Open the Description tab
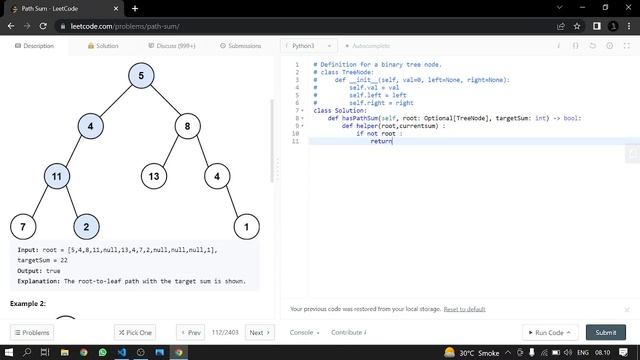The height and width of the screenshot is (360, 640). pyautogui.click(x=34, y=46)
